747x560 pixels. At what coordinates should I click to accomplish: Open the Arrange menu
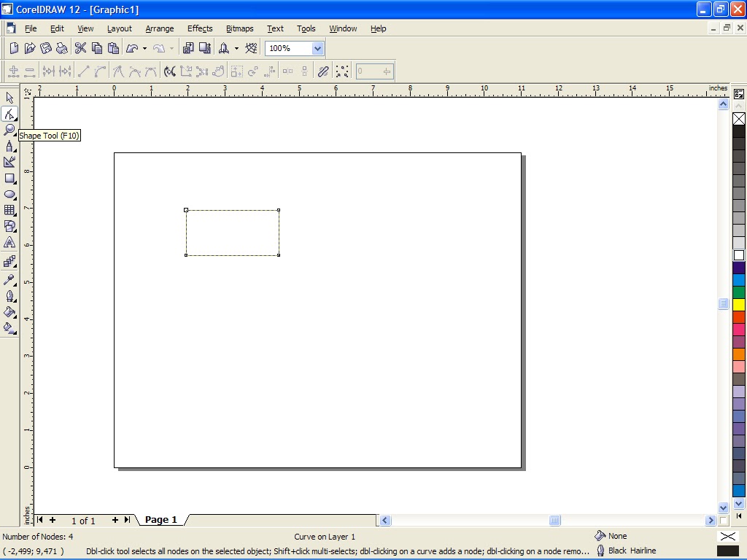coord(160,28)
